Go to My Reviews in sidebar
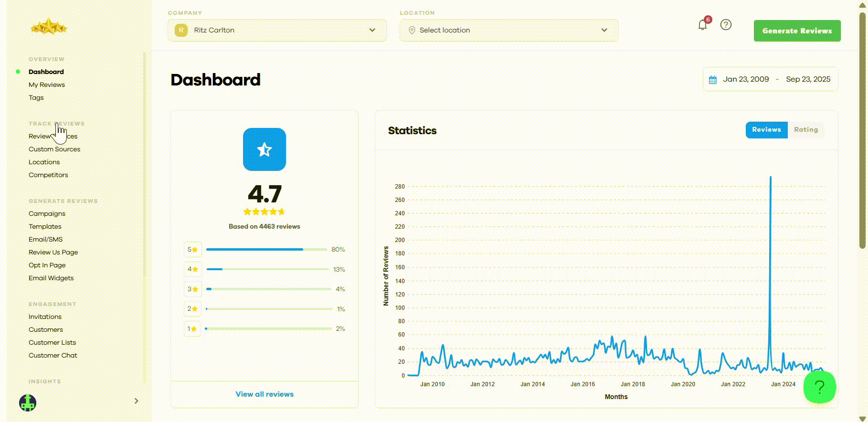Screen dimensions: 868x422 pyautogui.click(x=47, y=85)
